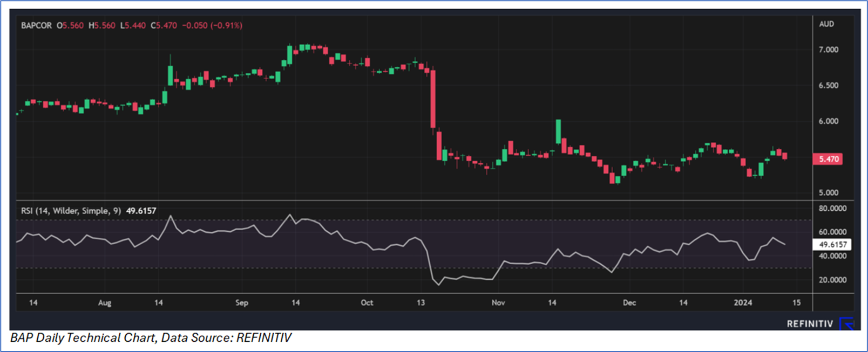
Task: Click the 60.0000 RSI axis label
Action: coord(832,232)
